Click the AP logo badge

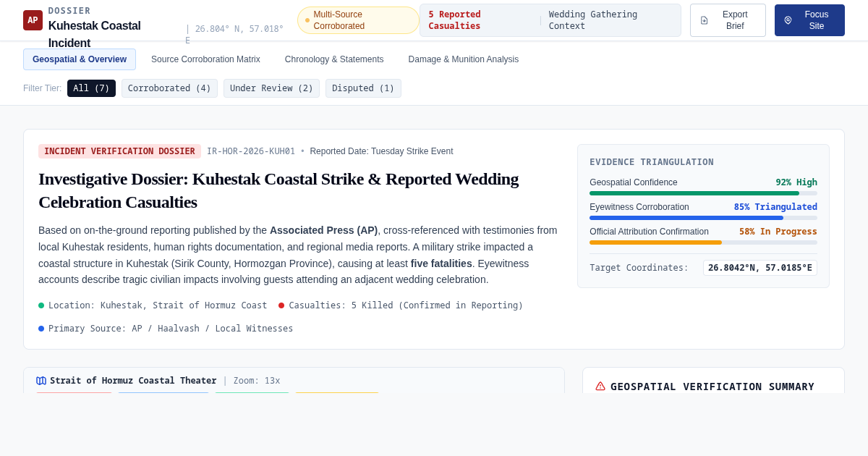(x=33, y=20)
